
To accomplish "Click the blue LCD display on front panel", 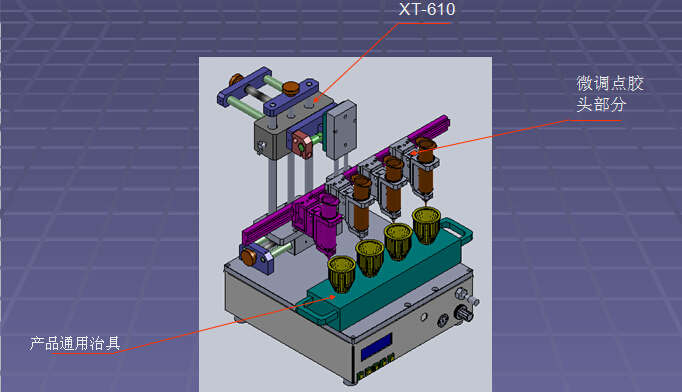I will tap(376, 347).
